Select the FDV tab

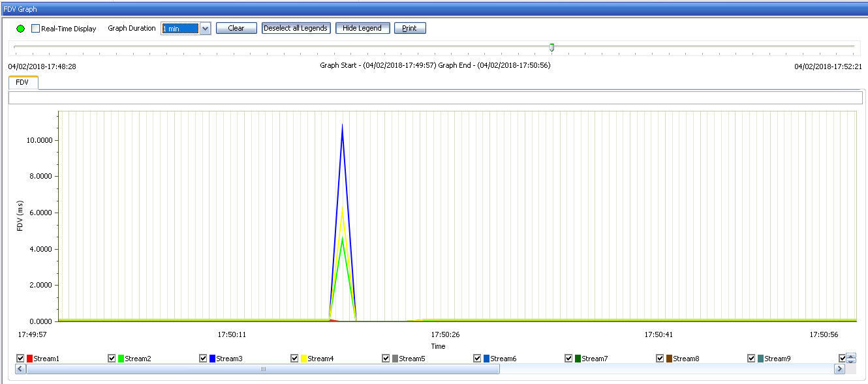point(23,82)
